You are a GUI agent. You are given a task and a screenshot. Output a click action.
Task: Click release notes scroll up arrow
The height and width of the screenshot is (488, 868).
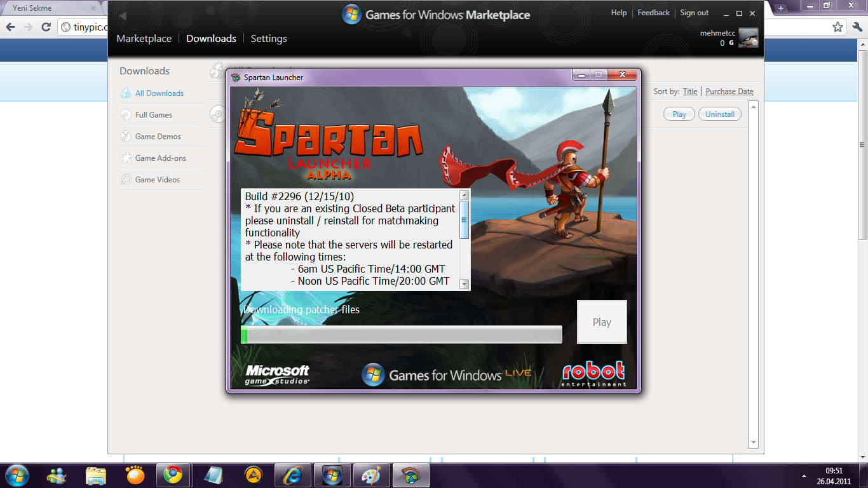coord(464,195)
